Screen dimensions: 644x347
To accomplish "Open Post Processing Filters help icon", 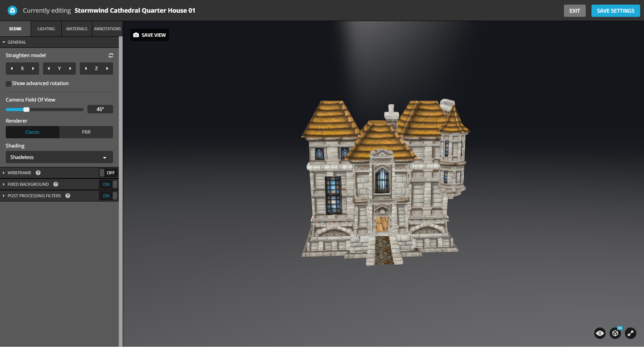I will coord(68,196).
